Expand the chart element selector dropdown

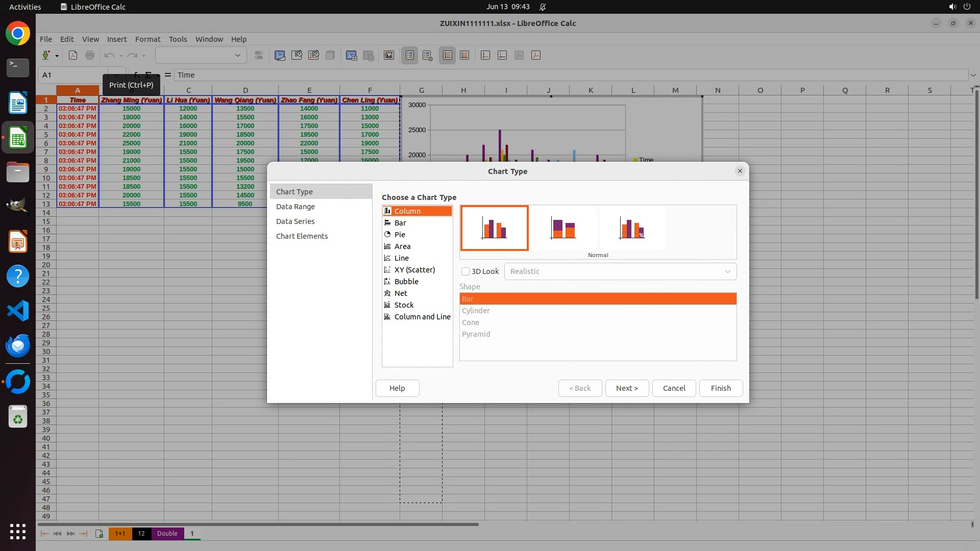pos(237,55)
